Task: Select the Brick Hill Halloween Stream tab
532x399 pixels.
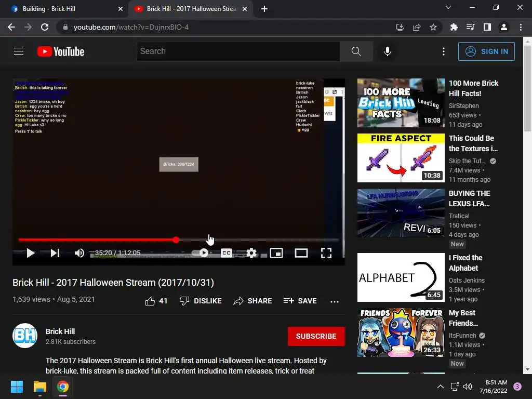Action: (x=190, y=9)
